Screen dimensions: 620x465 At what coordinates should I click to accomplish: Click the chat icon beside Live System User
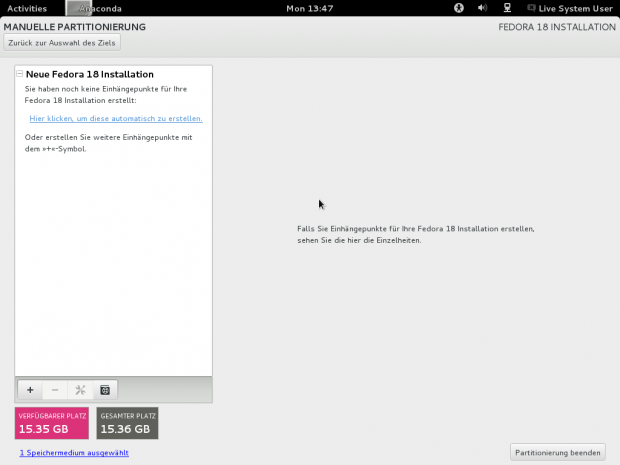click(x=530, y=8)
